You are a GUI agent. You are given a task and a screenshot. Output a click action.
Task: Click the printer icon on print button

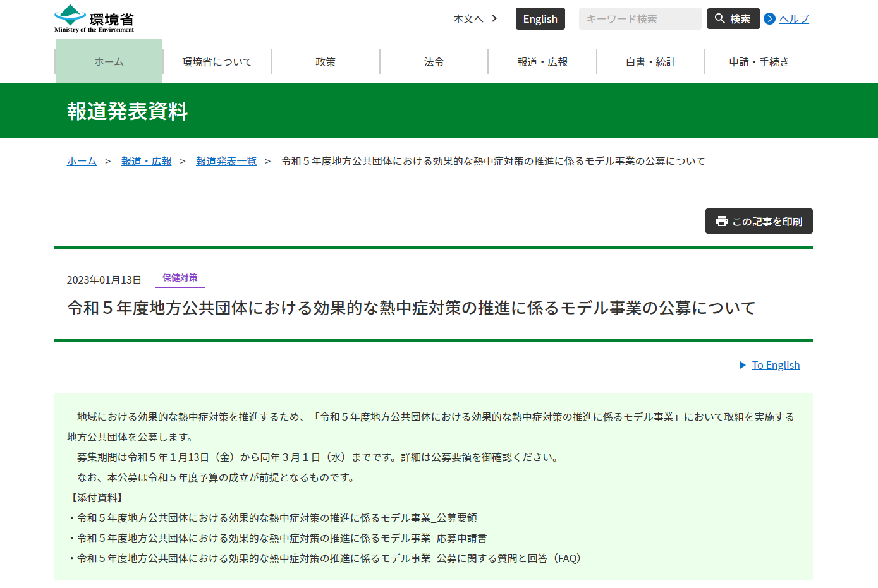(721, 221)
